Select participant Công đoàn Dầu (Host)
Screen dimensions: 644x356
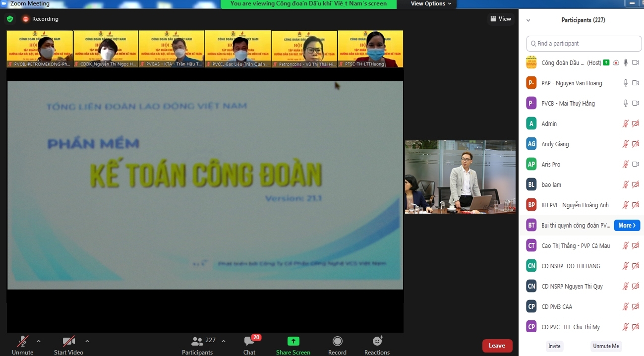(x=581, y=63)
